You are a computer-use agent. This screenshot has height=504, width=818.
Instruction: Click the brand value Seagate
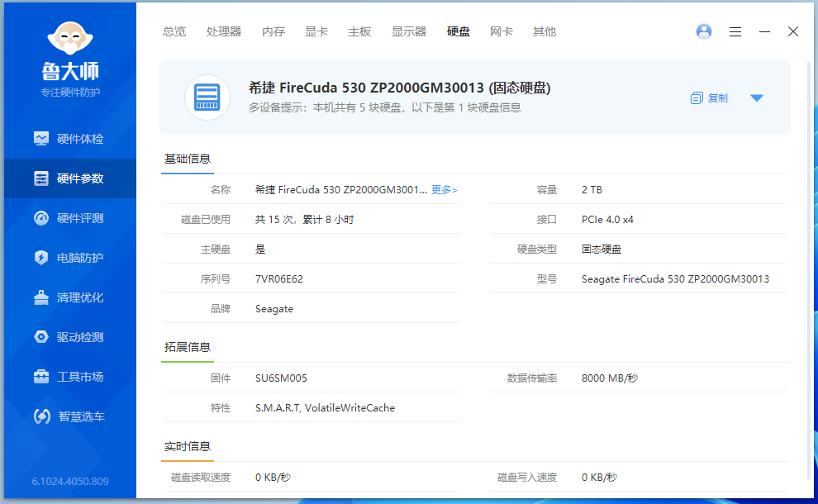pos(274,309)
